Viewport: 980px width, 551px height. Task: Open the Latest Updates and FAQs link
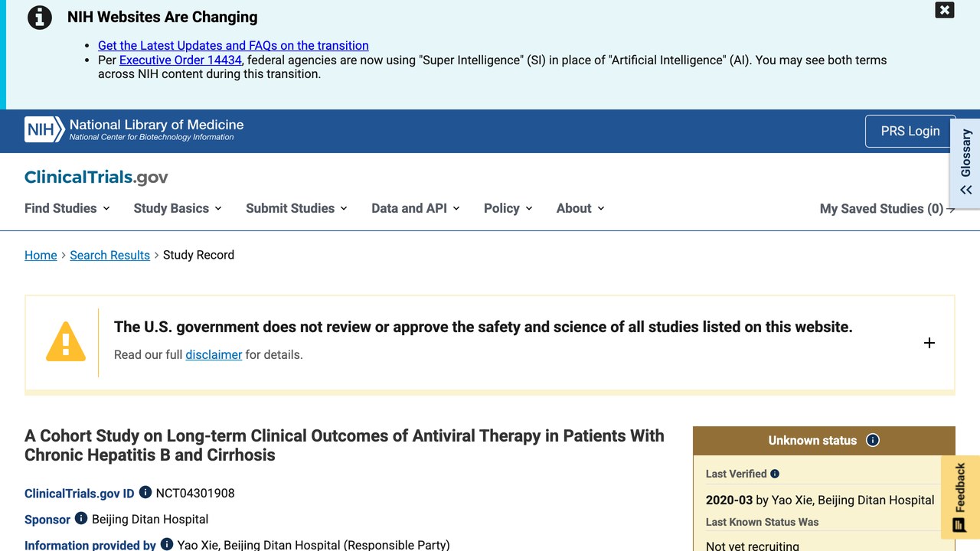click(234, 46)
